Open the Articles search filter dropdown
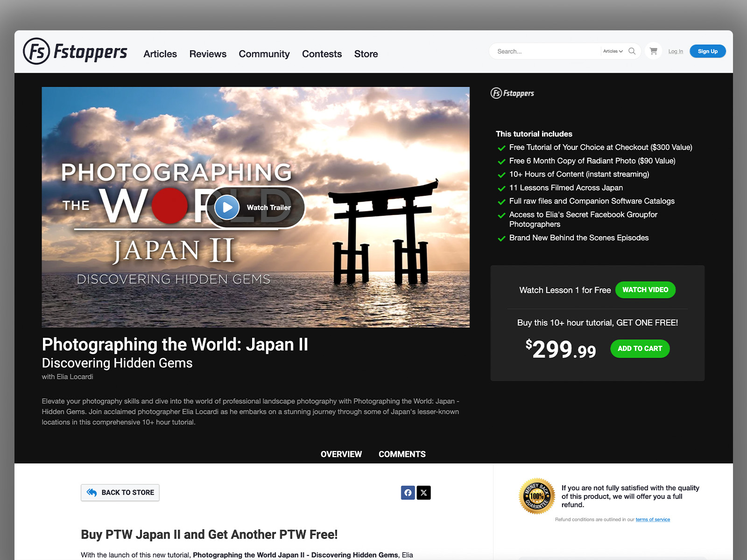Image resolution: width=747 pixels, height=560 pixels. (613, 51)
